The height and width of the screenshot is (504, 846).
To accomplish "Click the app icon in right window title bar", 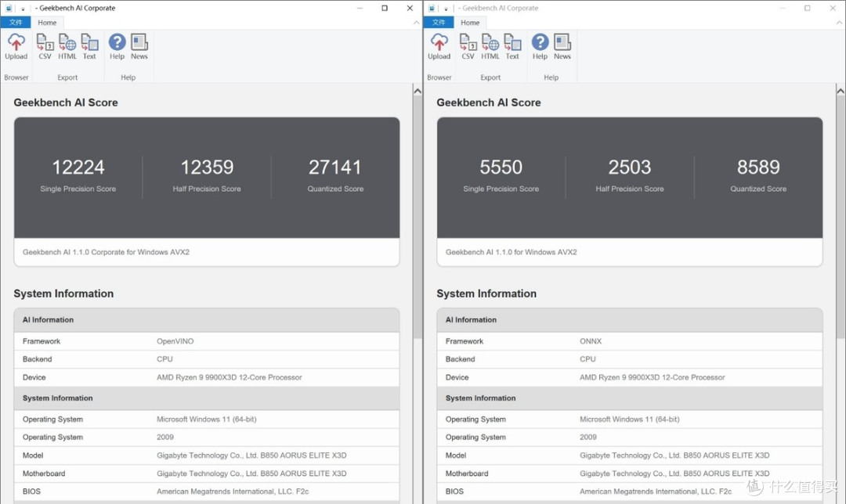I will point(432,8).
